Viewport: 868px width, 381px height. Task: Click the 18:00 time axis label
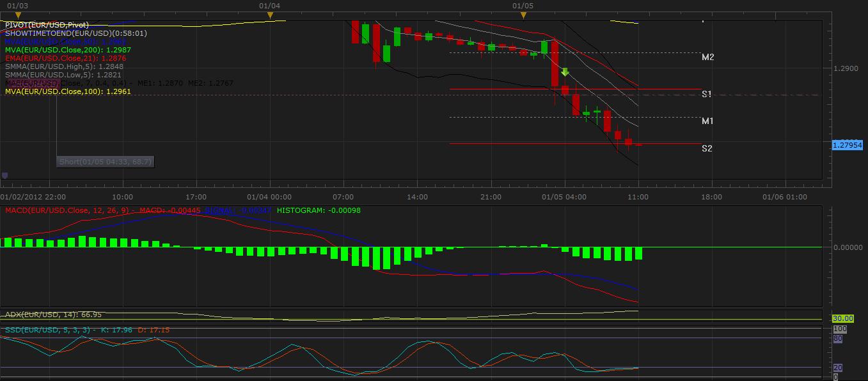pos(711,197)
